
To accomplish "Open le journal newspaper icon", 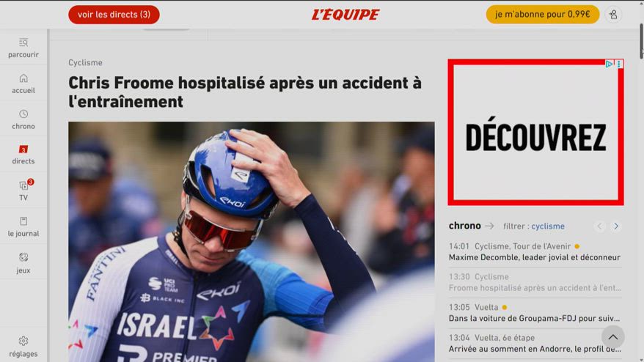I will [x=23, y=221].
